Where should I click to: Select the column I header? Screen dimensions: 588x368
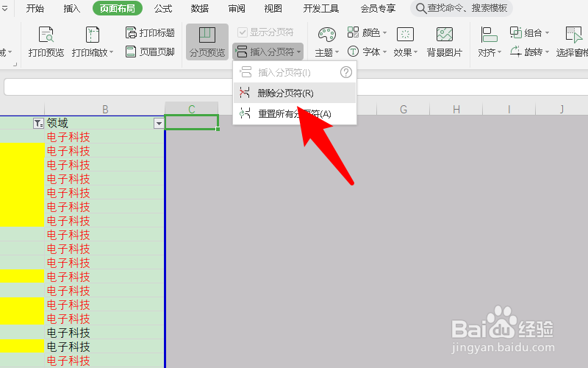coord(509,109)
